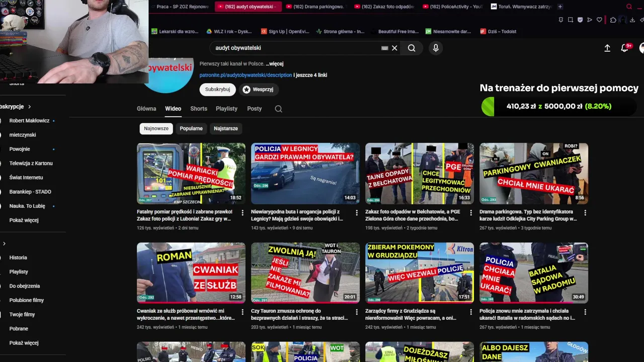Search within the channel using magnifier icon
The height and width of the screenshot is (362, 644).
(x=278, y=109)
